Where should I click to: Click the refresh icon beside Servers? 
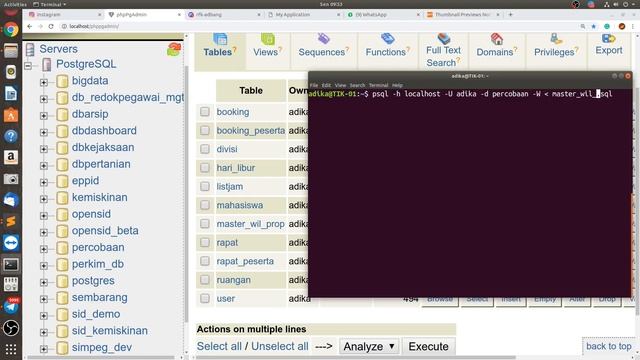coord(174,49)
